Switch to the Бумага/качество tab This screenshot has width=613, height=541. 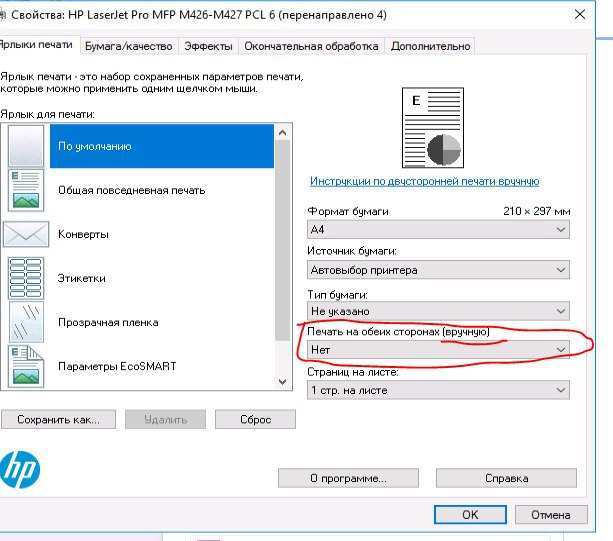coord(129,46)
